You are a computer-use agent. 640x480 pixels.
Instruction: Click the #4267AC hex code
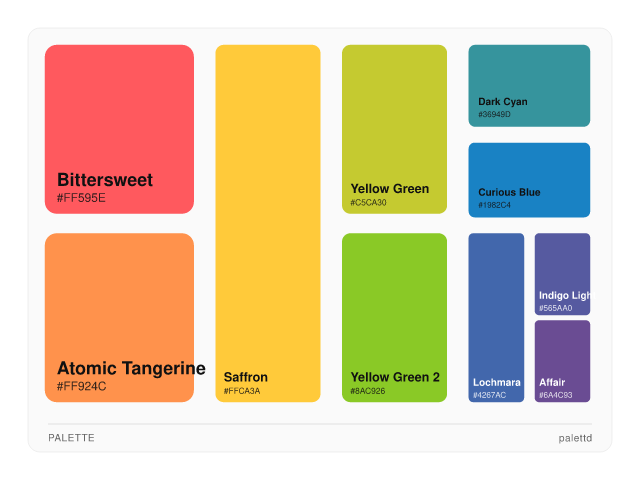pos(490,395)
